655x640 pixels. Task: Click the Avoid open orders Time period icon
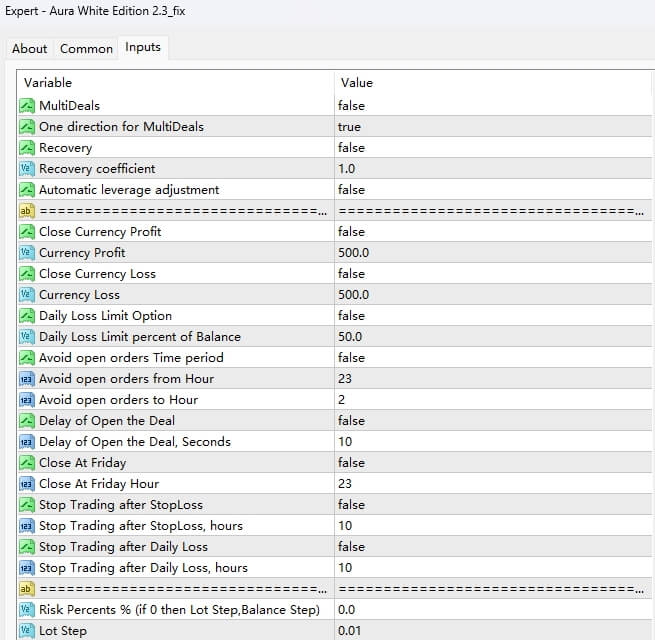(27, 358)
